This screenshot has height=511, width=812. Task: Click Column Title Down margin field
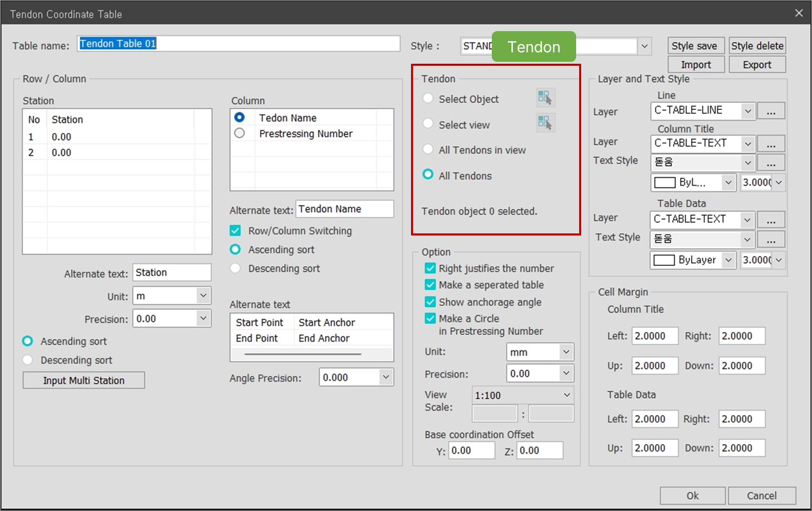point(742,365)
